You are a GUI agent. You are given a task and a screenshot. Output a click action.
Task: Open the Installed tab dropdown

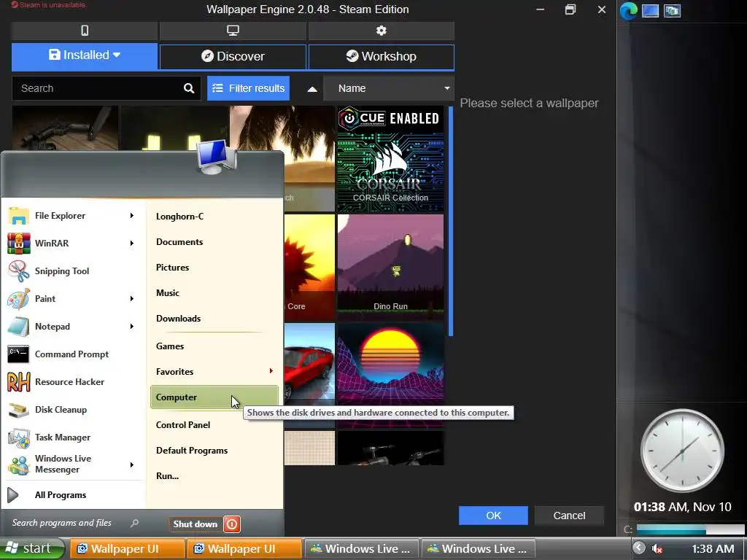pyautogui.click(x=85, y=55)
